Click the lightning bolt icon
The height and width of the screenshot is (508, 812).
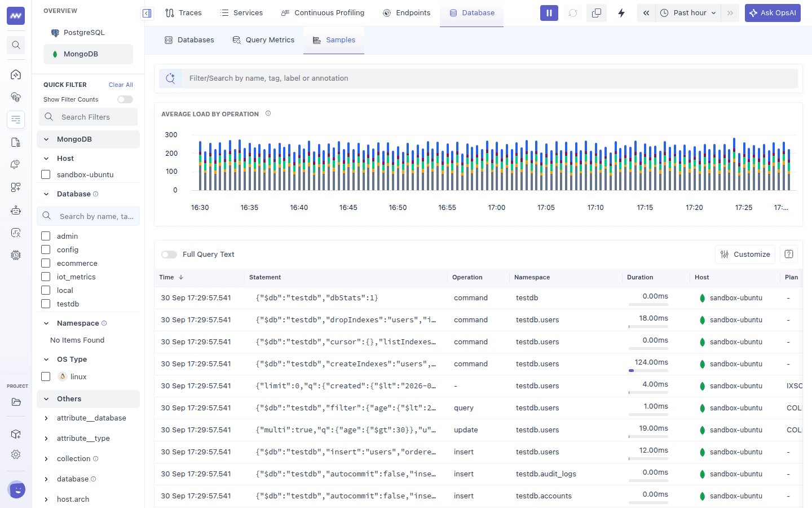click(x=621, y=13)
